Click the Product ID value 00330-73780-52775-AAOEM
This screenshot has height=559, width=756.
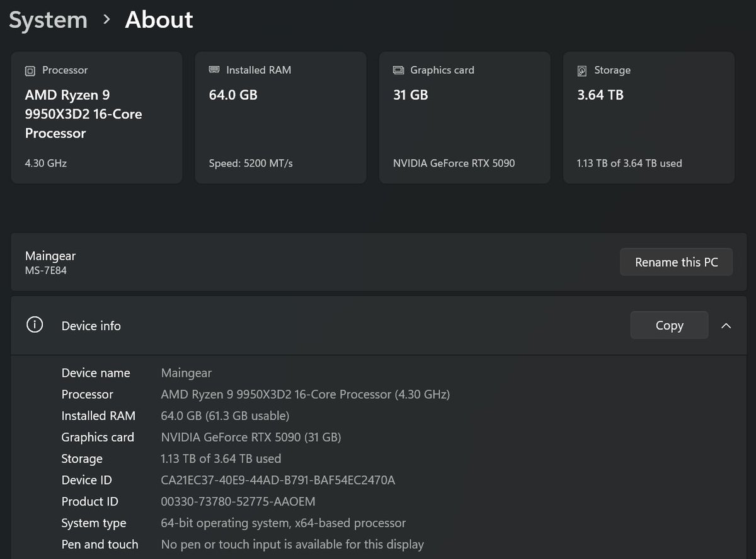(x=238, y=502)
